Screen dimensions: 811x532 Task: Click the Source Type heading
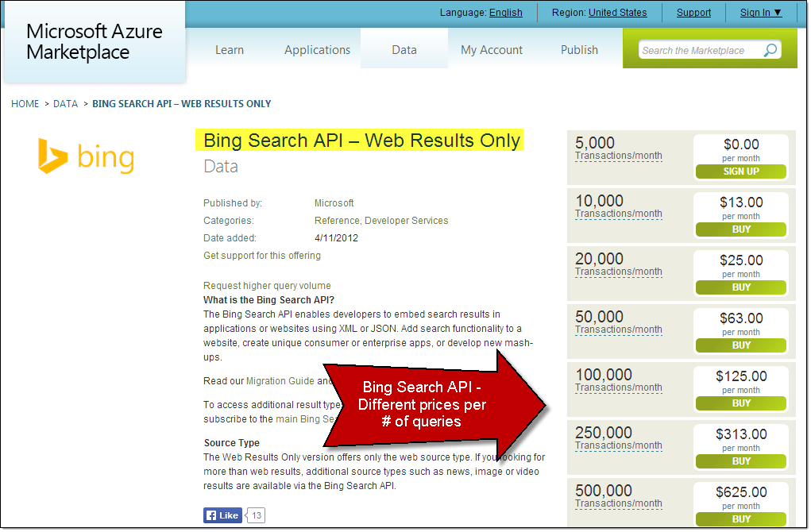232,443
